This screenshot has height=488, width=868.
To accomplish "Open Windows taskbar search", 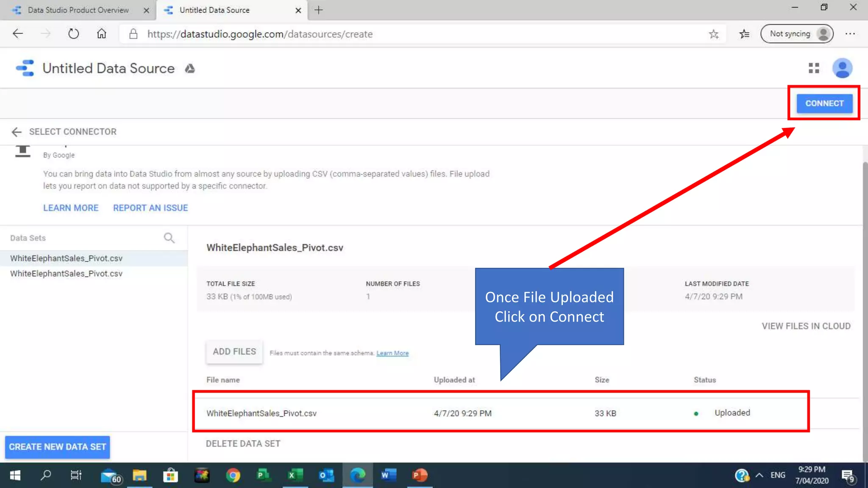I will click(x=46, y=475).
